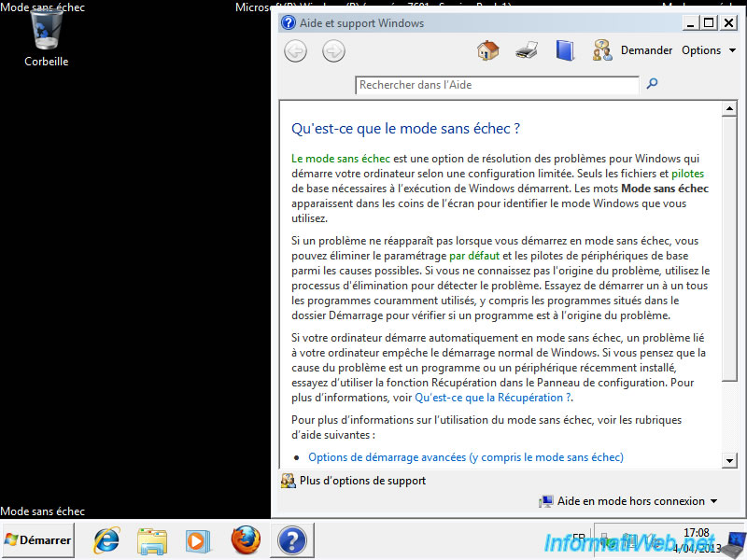Viewport: 747px width, 560px height.
Task: Launch Windows Media Player from taskbar
Action: pos(197,541)
